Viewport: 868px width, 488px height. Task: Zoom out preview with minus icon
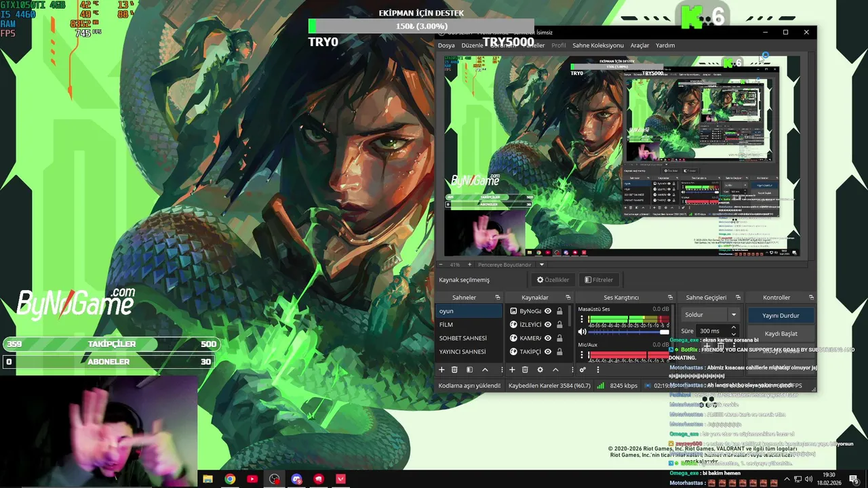441,264
